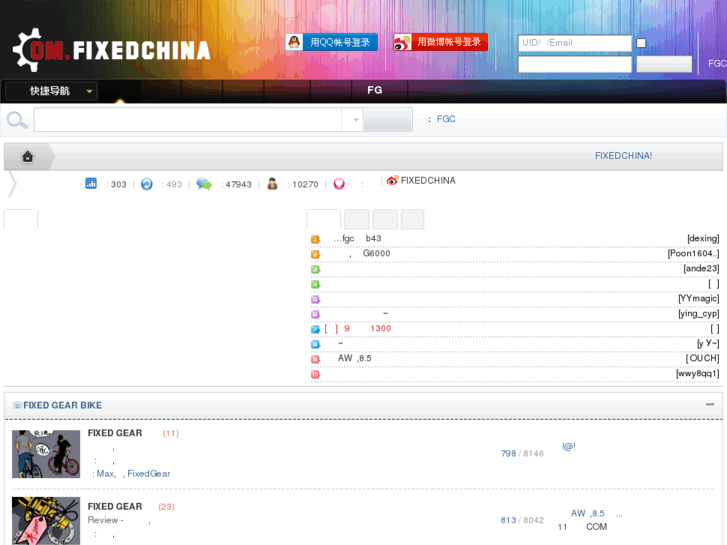Click rank 7 icon beside red 1300 thread
The width and height of the screenshot is (727, 545).
(315, 329)
